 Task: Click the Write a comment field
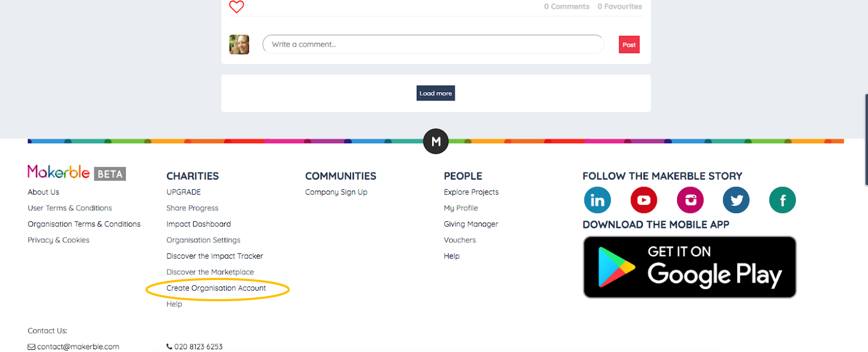(433, 44)
